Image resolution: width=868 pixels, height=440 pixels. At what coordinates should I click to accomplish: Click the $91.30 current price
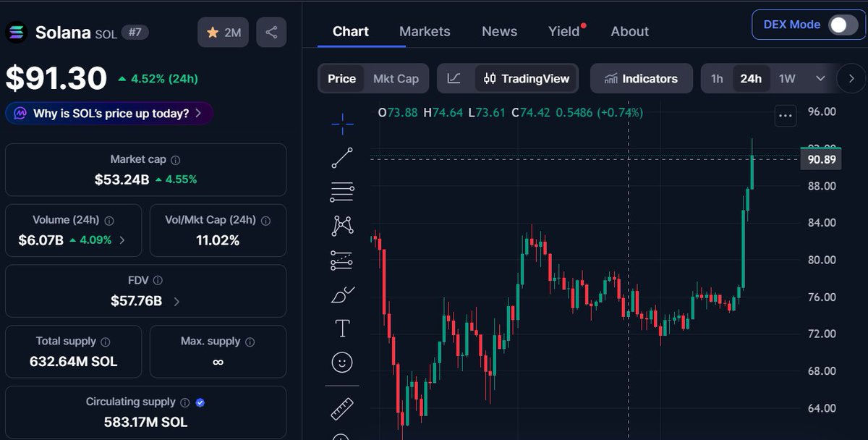pos(56,78)
